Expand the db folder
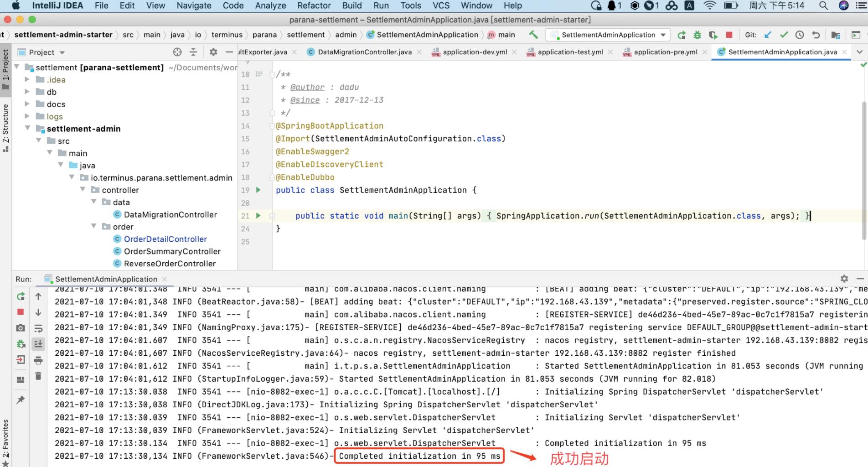 tap(27, 92)
